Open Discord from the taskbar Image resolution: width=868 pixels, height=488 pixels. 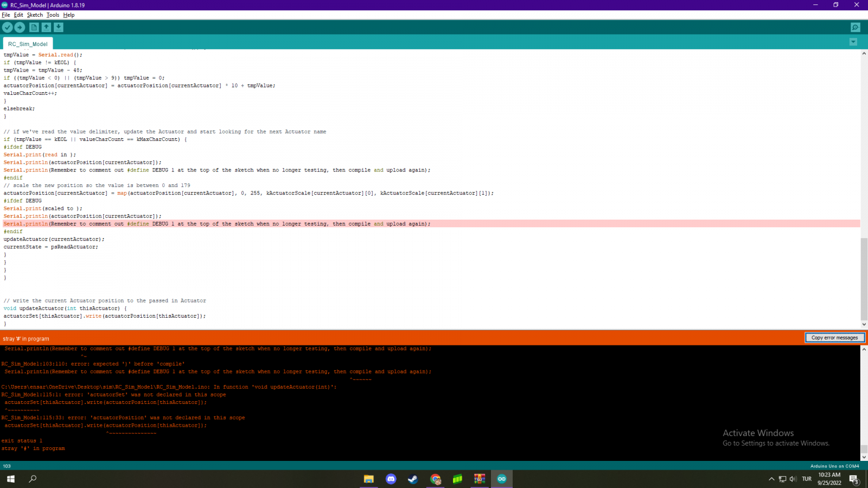[x=391, y=479]
